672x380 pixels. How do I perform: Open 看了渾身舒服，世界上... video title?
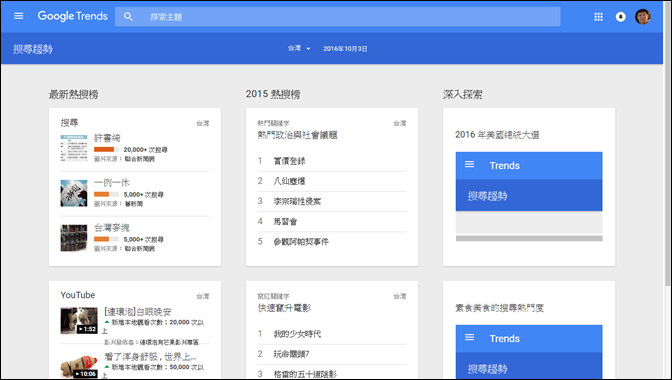[150, 357]
